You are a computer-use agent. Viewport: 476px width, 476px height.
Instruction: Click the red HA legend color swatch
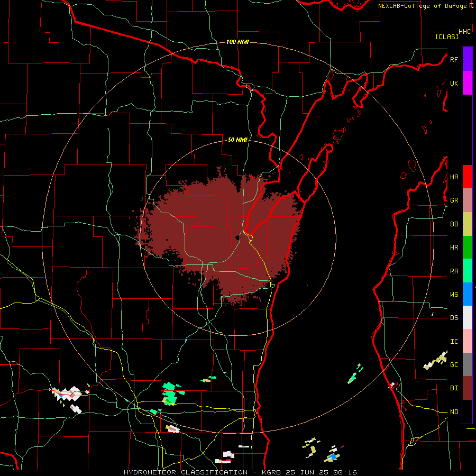pyautogui.click(x=467, y=177)
